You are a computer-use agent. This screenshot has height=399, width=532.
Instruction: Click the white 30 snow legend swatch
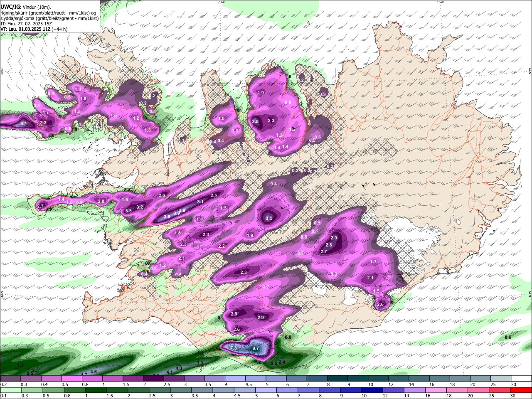coord(521,378)
